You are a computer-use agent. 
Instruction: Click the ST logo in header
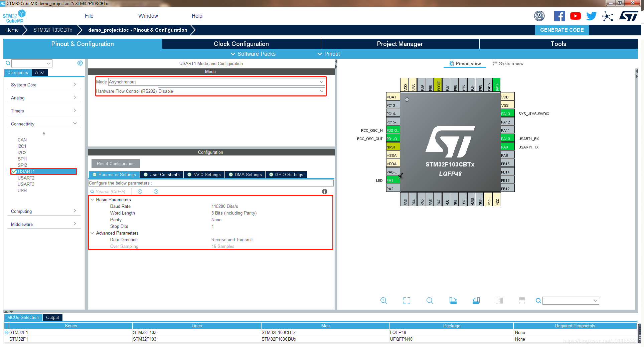click(629, 16)
